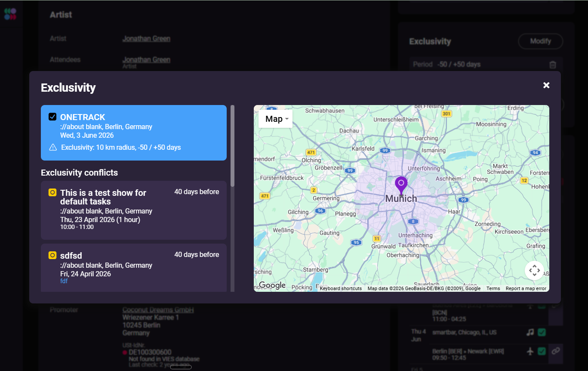Toggle the green checkbox for smartbar Chicago

542,332
